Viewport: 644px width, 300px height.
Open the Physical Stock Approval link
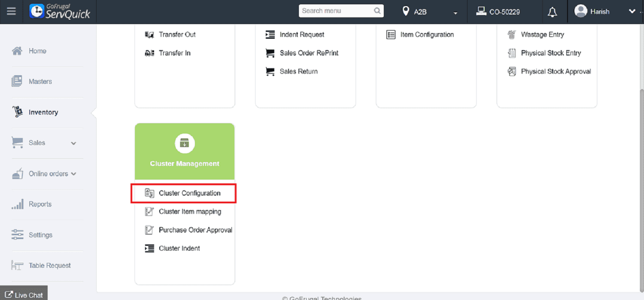coord(556,72)
